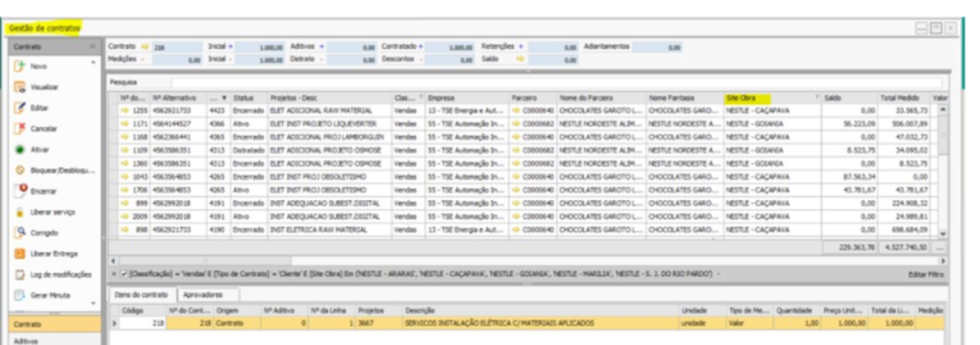Sort by the Total Medido column header
The width and height of the screenshot is (980, 345).
[x=903, y=99]
